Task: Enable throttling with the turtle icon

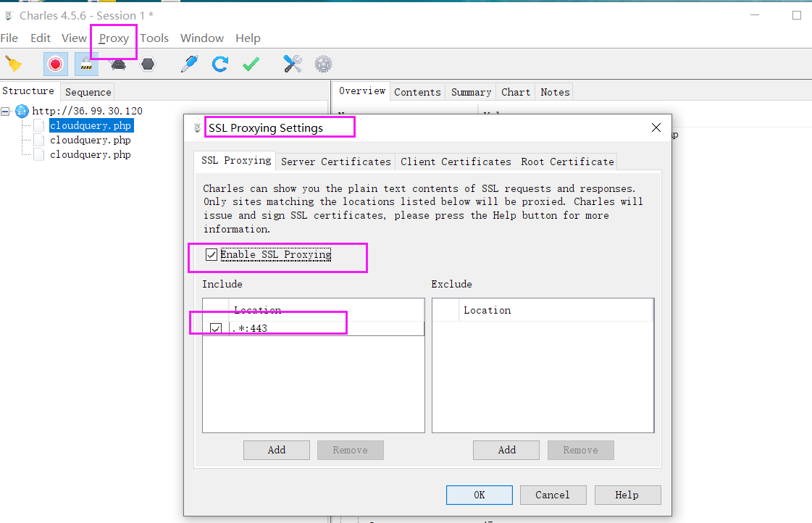Action: coord(118,64)
